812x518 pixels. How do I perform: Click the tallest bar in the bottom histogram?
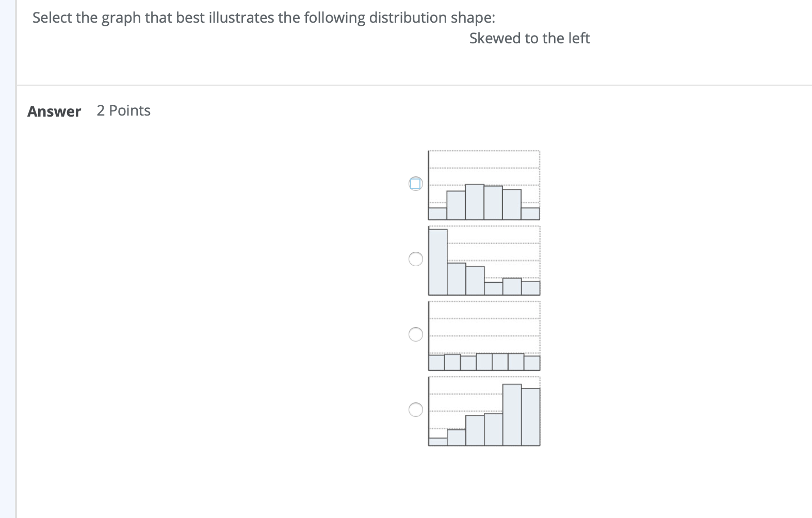click(512, 415)
